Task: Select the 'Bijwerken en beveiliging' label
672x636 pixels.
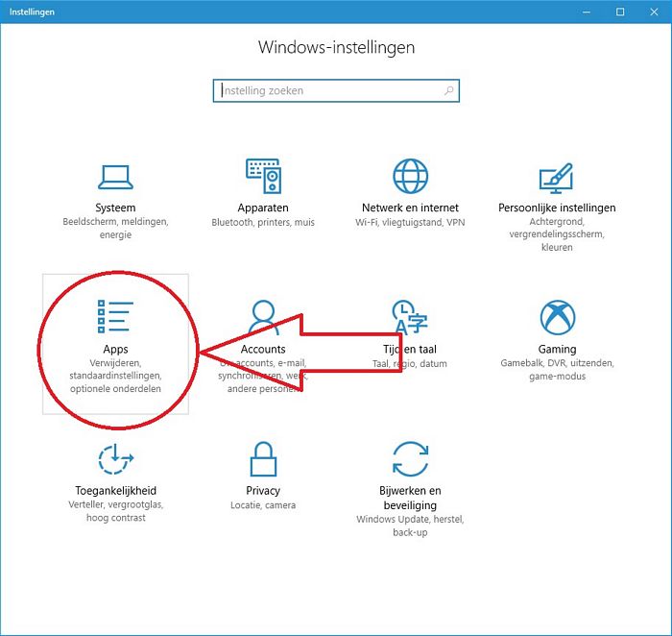Action: click(410, 498)
